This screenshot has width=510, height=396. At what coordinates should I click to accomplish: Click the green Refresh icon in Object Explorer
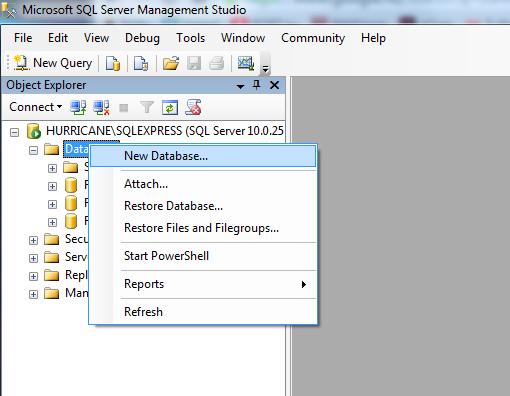pos(170,108)
